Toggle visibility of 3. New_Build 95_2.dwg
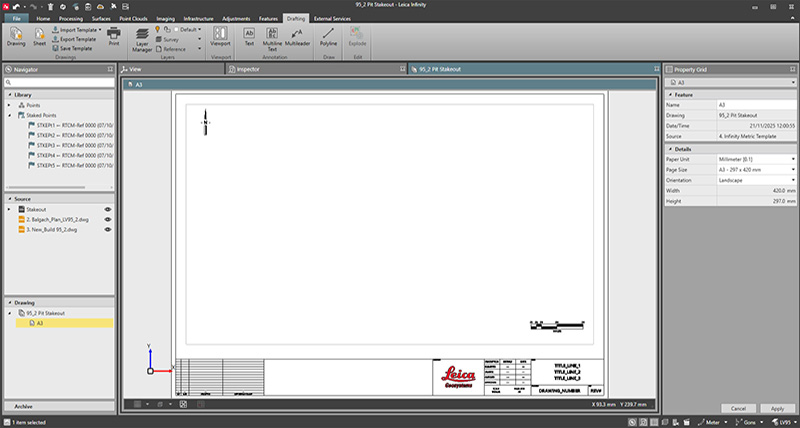The image size is (800, 428). pos(107,229)
